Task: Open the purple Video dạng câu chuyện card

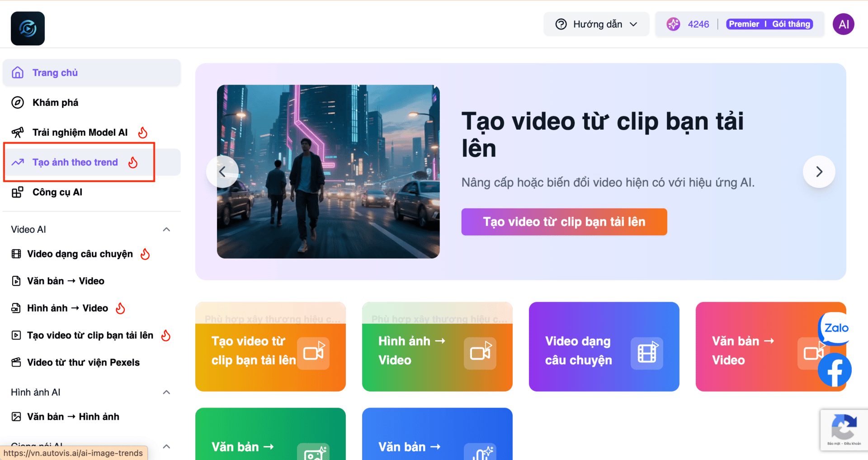Action: (604, 346)
